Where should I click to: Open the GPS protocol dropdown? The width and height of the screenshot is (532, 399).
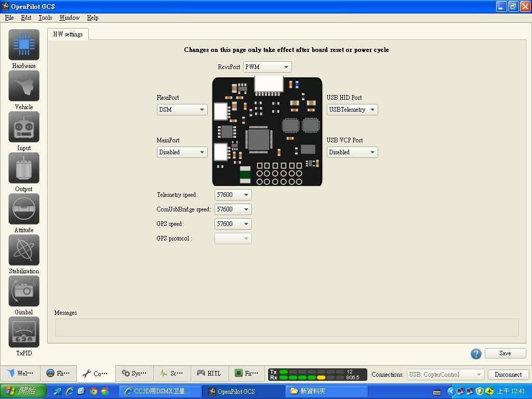(x=233, y=238)
